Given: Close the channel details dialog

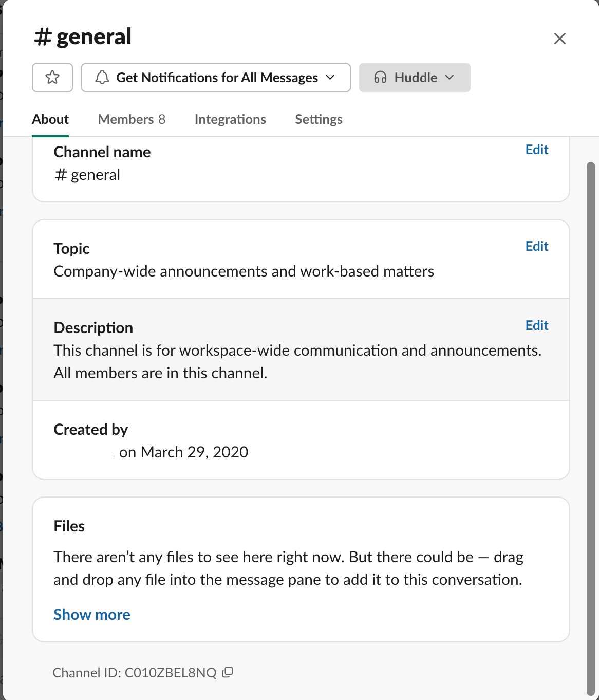Looking at the screenshot, I should [560, 39].
